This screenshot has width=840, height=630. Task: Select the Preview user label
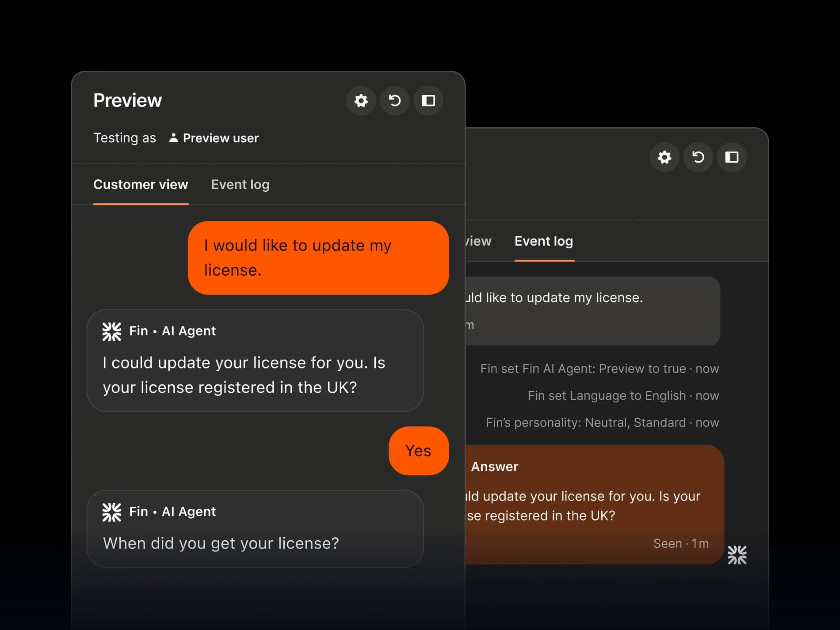(x=221, y=138)
